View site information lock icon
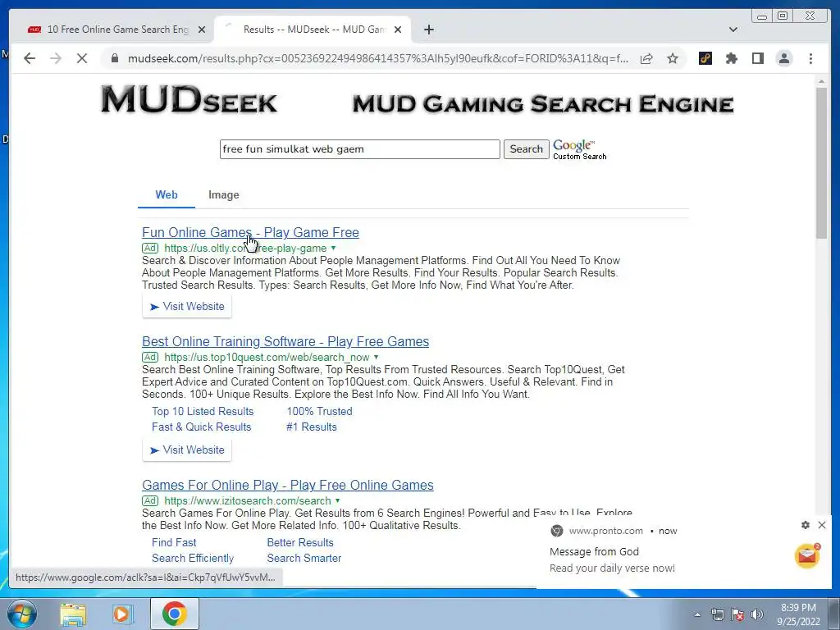840x630 pixels. pyautogui.click(x=114, y=58)
